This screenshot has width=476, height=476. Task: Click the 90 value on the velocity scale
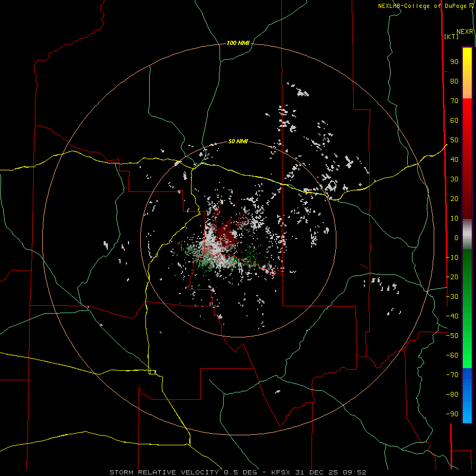click(x=454, y=62)
